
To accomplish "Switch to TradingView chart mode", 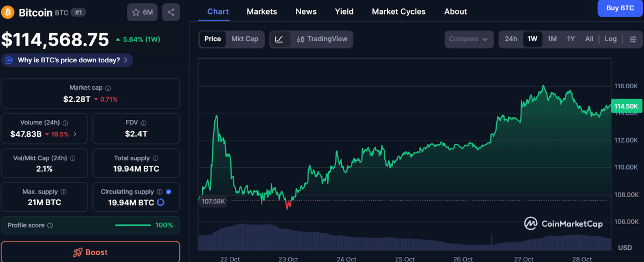I will pyautogui.click(x=322, y=39).
